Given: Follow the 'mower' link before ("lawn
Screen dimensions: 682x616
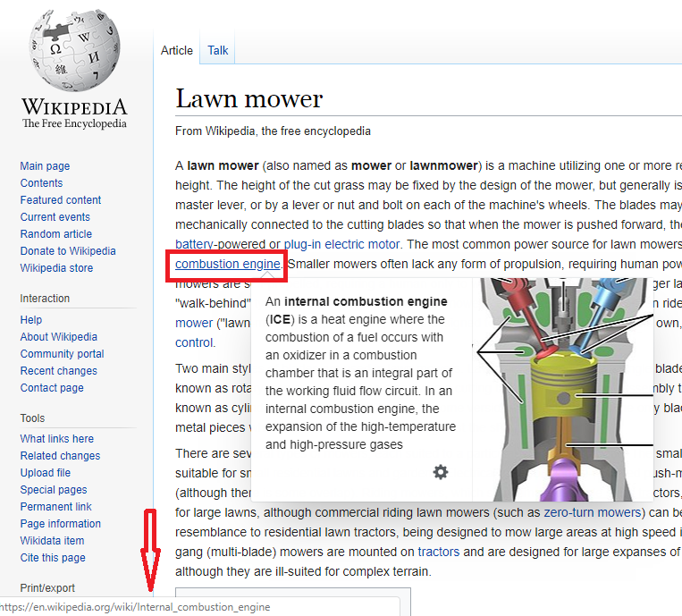Looking at the screenshot, I should [x=194, y=323].
